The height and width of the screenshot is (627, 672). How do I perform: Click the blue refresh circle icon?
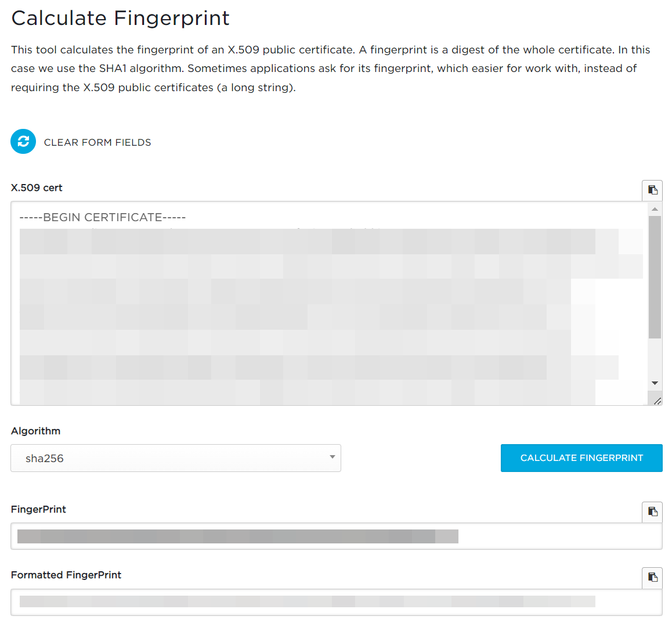click(23, 142)
